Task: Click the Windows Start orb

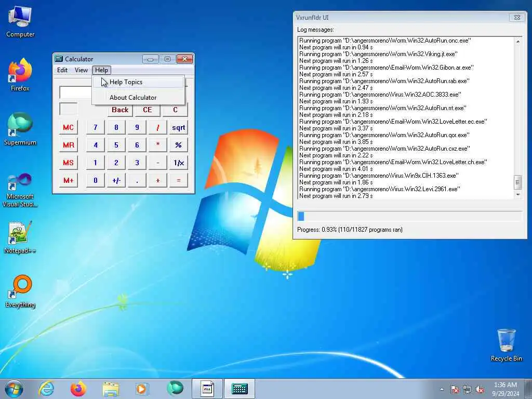Action: click(14, 389)
